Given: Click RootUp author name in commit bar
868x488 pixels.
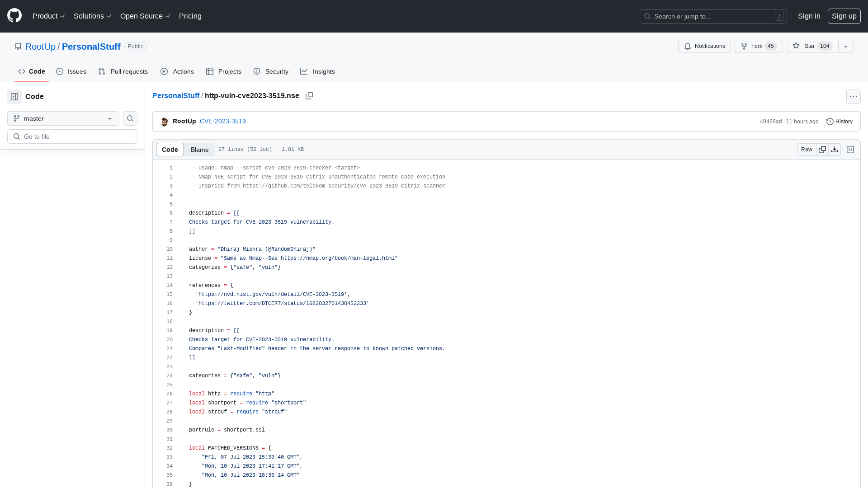Looking at the screenshot, I should (x=184, y=121).
